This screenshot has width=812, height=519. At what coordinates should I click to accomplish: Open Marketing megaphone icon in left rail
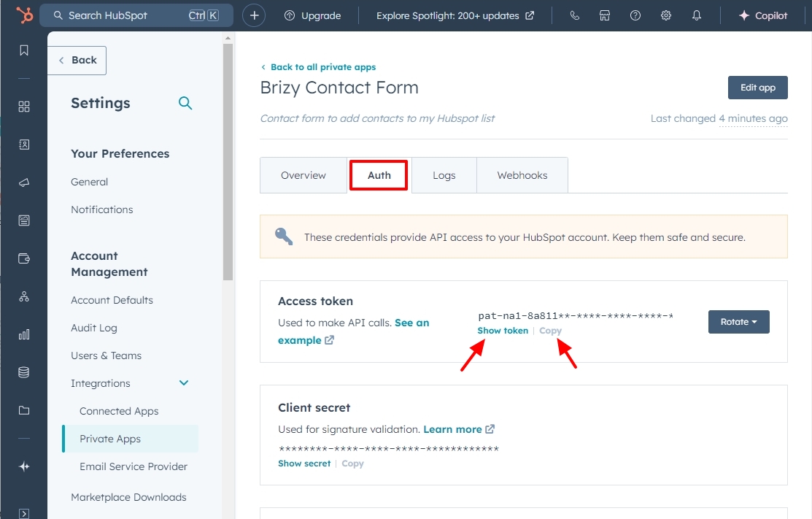click(x=24, y=182)
